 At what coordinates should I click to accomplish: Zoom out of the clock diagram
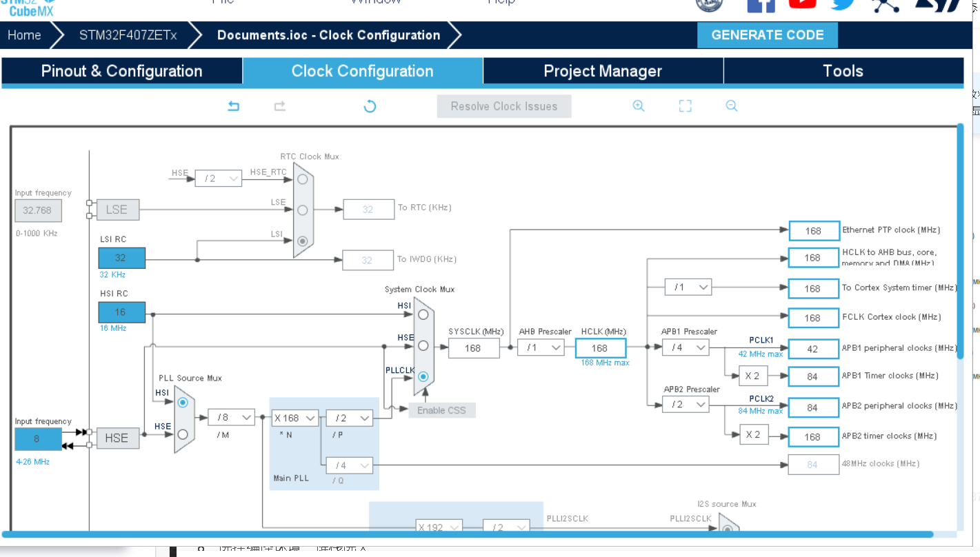tap(732, 106)
